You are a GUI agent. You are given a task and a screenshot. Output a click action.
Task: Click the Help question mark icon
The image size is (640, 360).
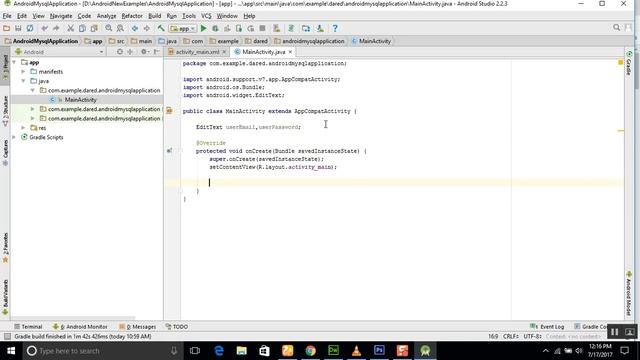click(335, 29)
